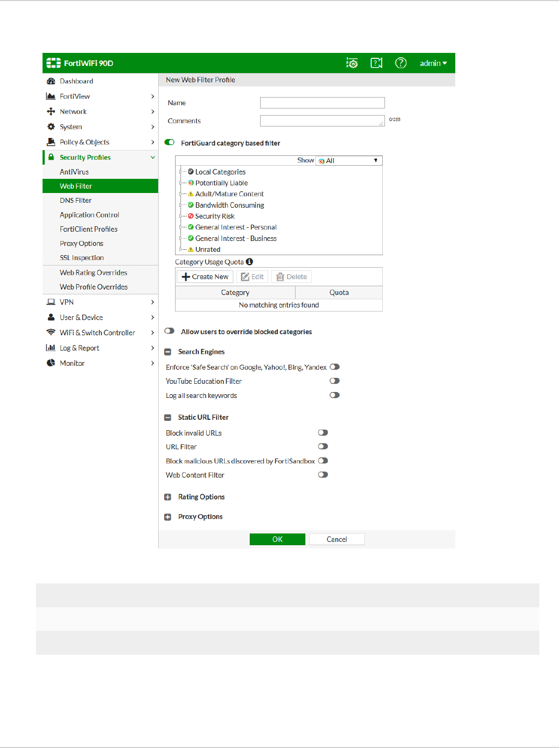Click the Policy & Objects document icon
560x748 pixels.
51,142
